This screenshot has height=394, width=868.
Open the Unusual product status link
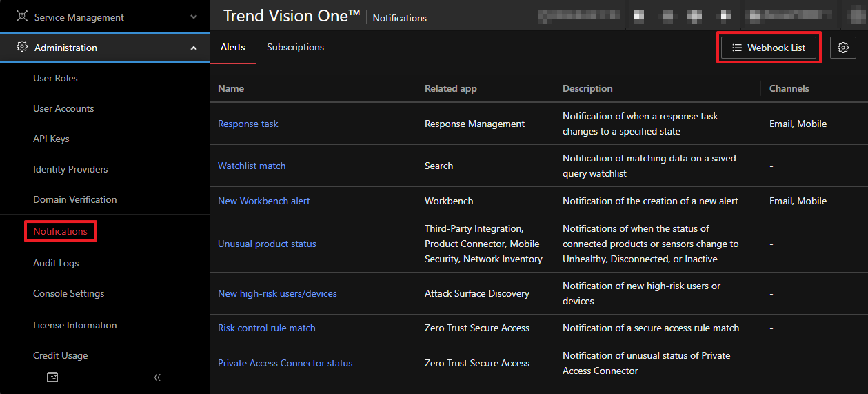[267, 244]
